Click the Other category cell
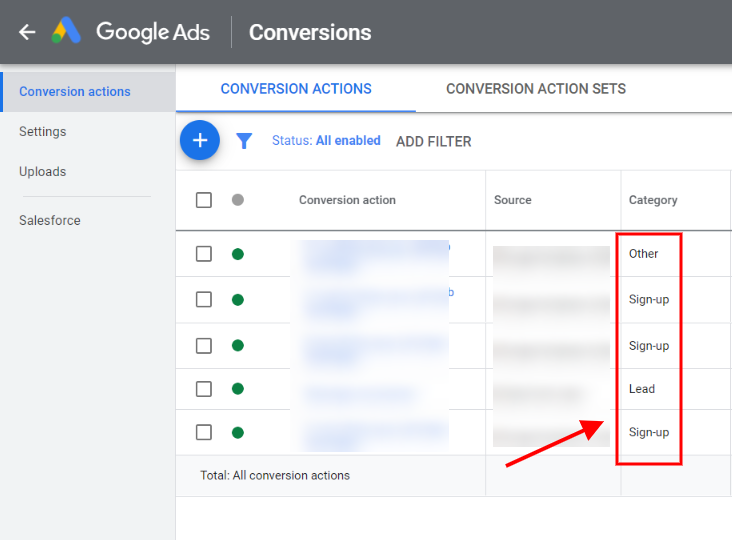 pyautogui.click(x=643, y=253)
